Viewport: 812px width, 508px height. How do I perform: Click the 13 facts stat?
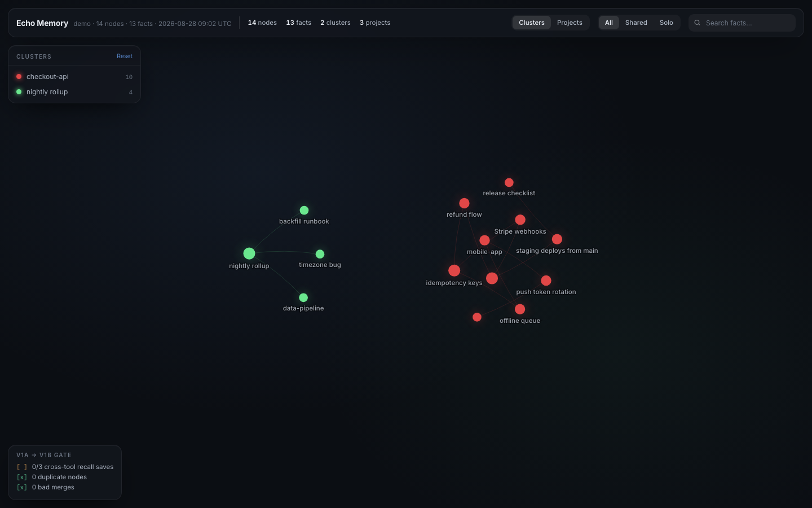pos(298,23)
